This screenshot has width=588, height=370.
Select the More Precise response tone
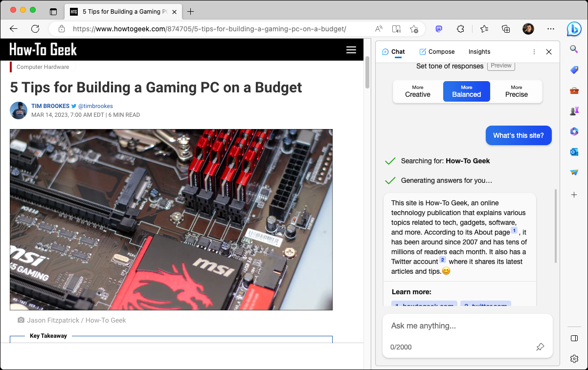click(516, 91)
